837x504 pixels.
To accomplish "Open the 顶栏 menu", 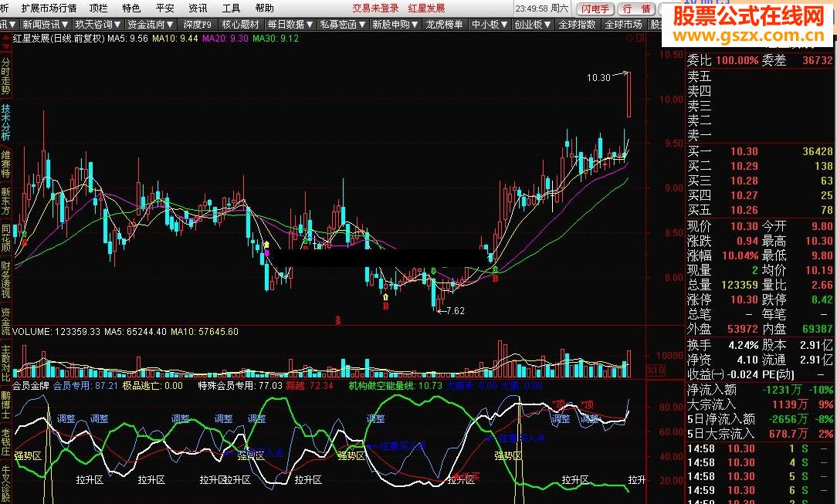I will [x=98, y=8].
